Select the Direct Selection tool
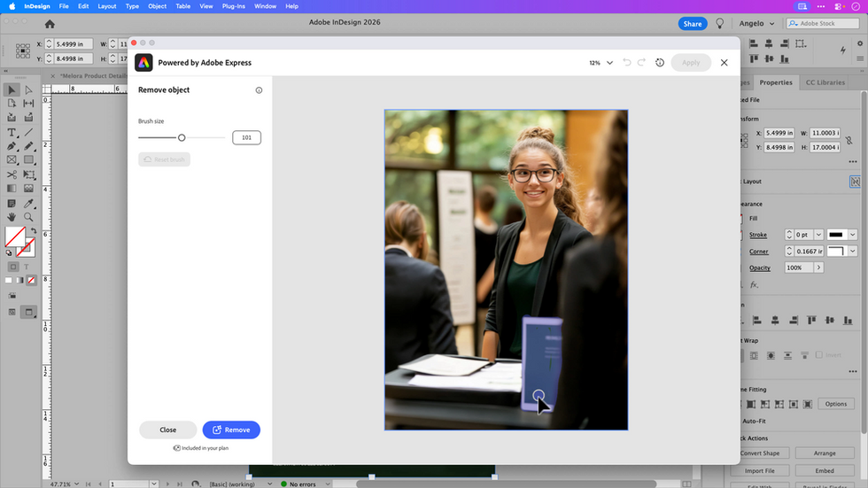This screenshot has width=868, height=488. pyautogui.click(x=28, y=89)
